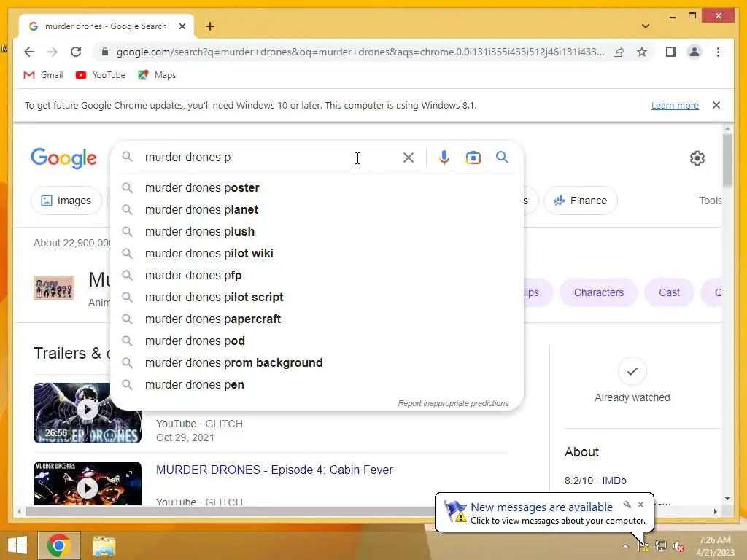The image size is (747, 560).
Task: Open the YouTube bookmark
Action: [101, 75]
